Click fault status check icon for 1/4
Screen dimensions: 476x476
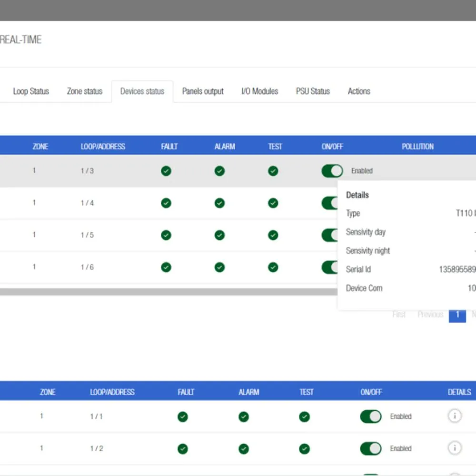coord(166,203)
